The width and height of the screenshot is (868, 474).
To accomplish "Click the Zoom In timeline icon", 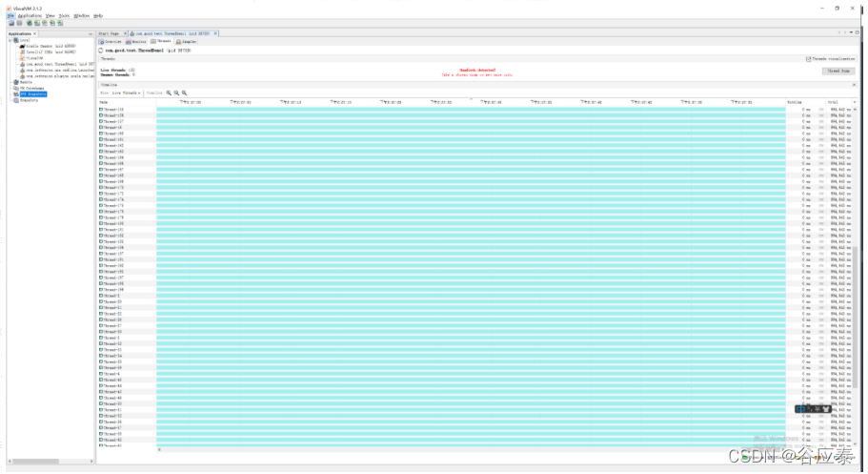I will 169,93.
